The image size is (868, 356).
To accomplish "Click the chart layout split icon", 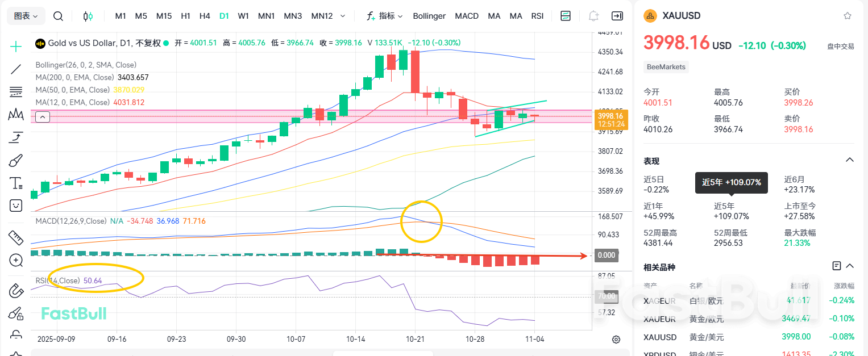I will pyautogui.click(x=566, y=16).
